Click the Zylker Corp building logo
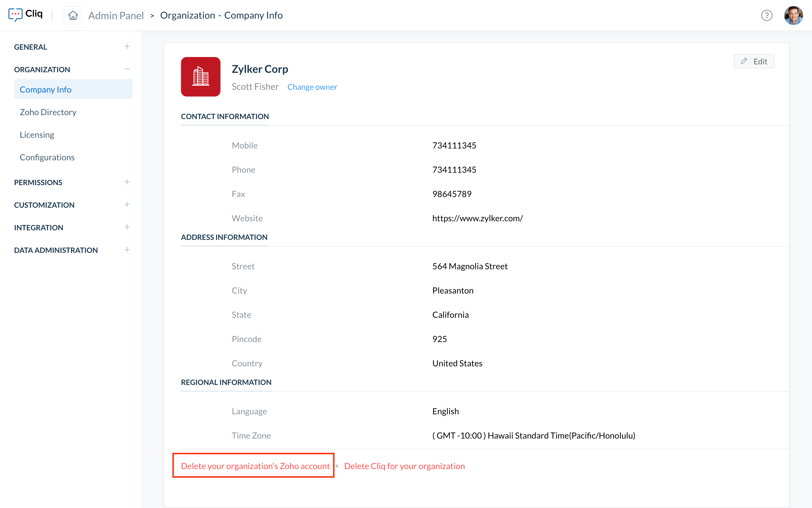The height and width of the screenshot is (508, 812). pos(201,76)
